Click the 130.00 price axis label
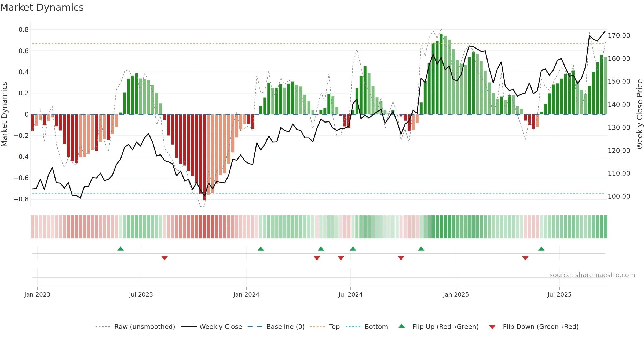644x362 pixels. point(619,127)
